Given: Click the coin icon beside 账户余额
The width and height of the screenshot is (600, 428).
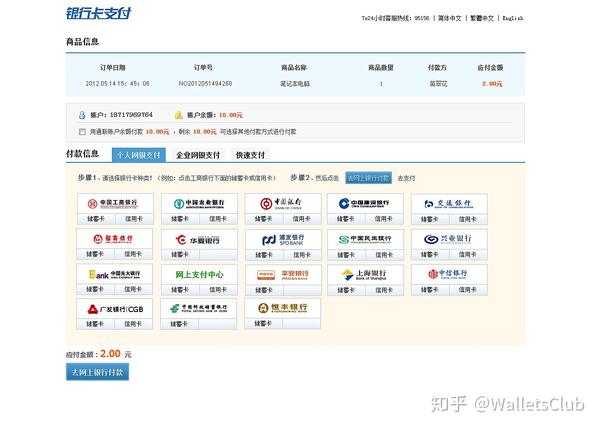Looking at the screenshot, I should 179,115.
